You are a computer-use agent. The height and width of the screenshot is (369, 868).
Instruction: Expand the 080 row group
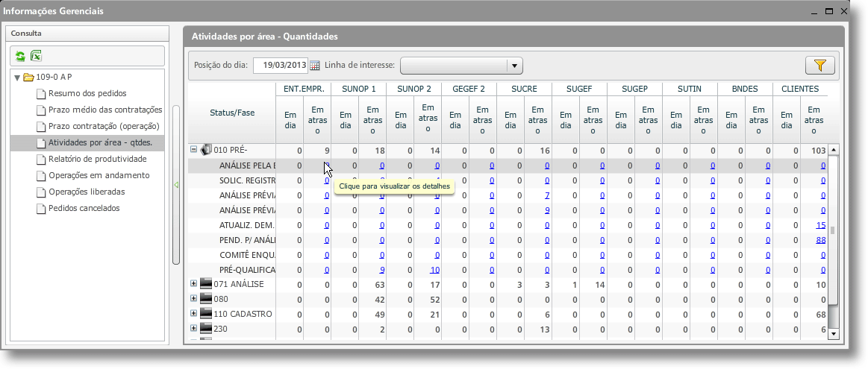coord(194,298)
